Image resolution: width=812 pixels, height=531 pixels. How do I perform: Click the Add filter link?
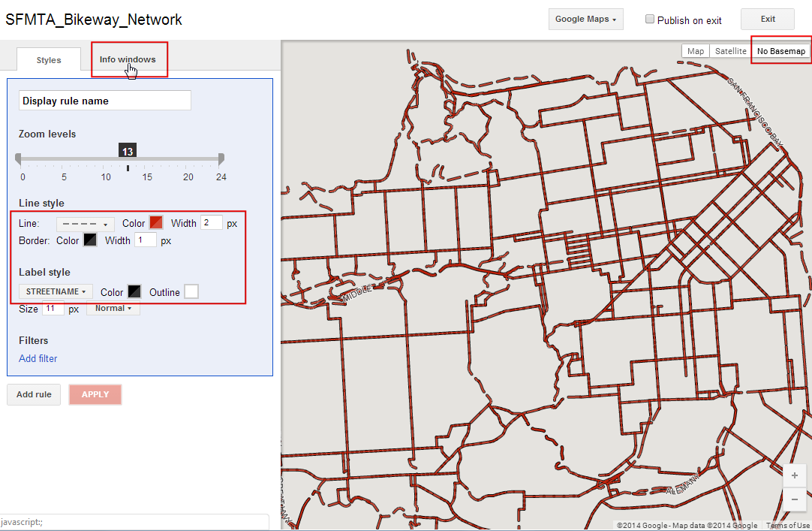point(38,358)
